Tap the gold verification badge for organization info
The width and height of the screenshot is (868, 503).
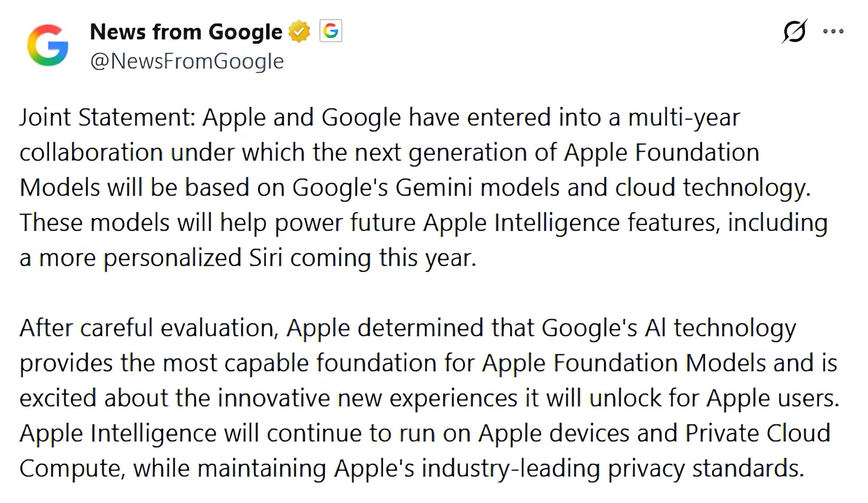(x=298, y=30)
